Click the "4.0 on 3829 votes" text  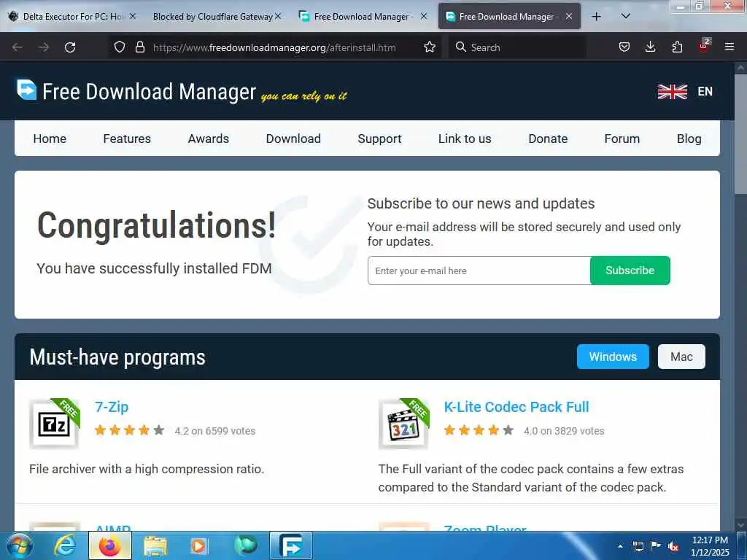click(564, 431)
